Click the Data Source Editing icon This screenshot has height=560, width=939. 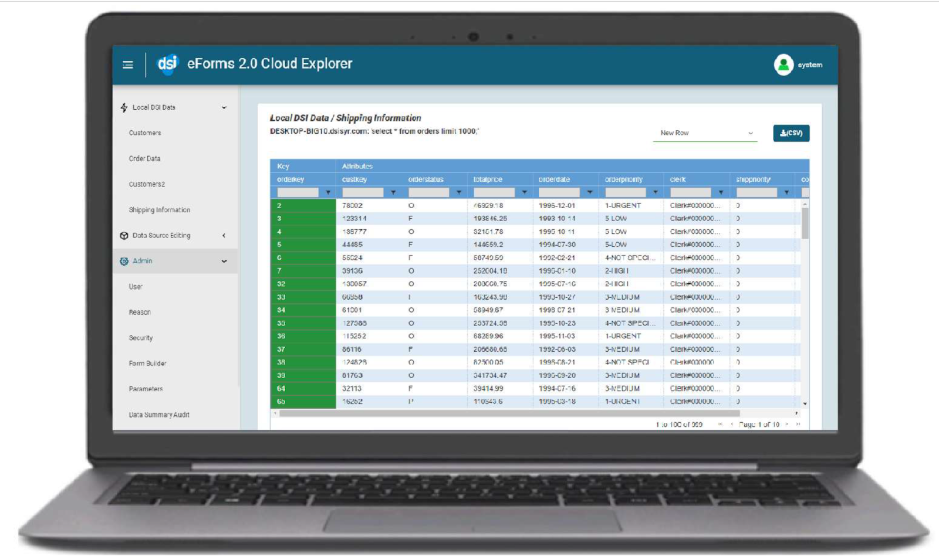(124, 235)
